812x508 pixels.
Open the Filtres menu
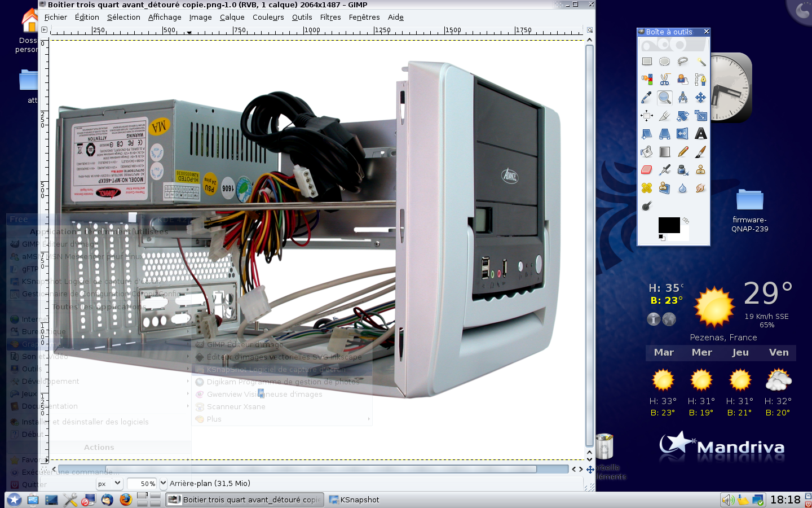pos(330,17)
